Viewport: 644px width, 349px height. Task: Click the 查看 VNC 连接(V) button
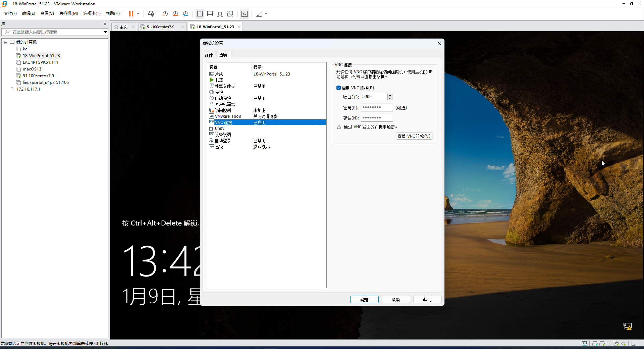[x=414, y=136]
